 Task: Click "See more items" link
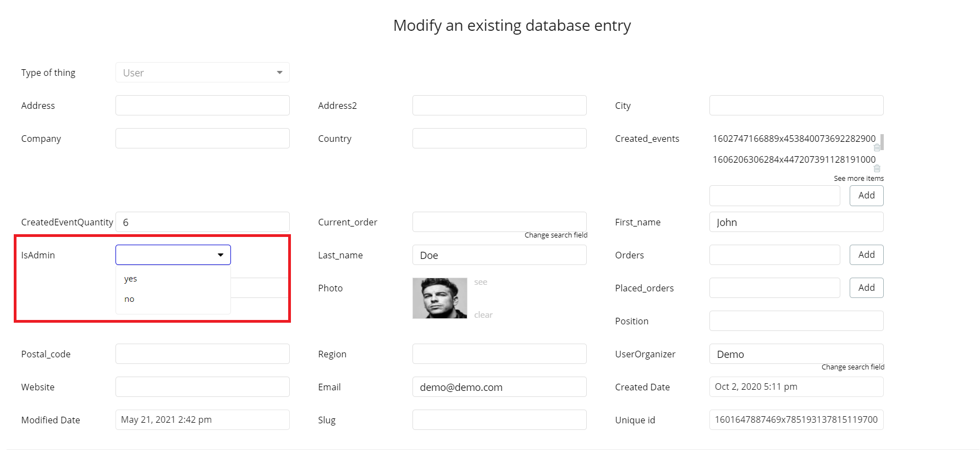point(858,179)
